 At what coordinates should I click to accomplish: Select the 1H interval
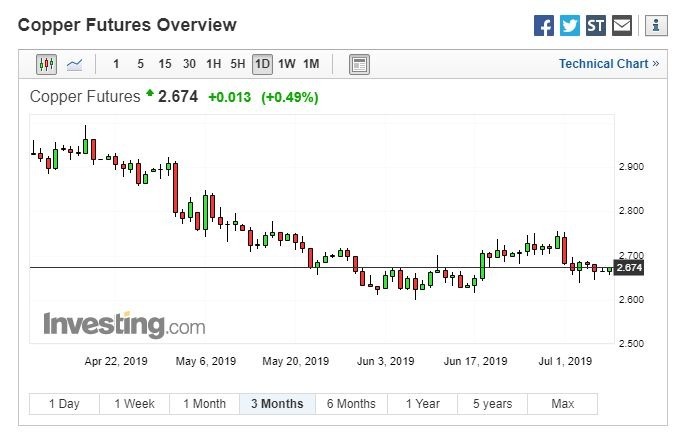(213, 64)
